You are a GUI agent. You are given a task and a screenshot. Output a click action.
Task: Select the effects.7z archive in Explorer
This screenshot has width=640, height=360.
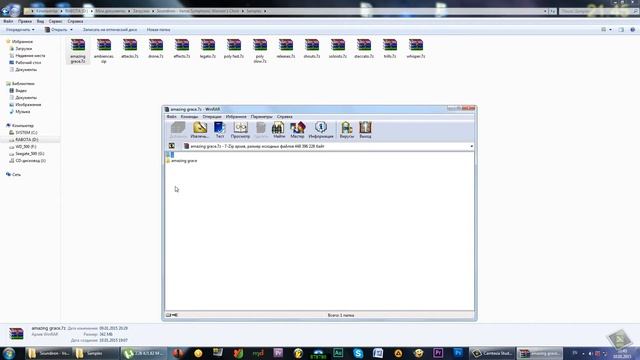(x=182, y=48)
